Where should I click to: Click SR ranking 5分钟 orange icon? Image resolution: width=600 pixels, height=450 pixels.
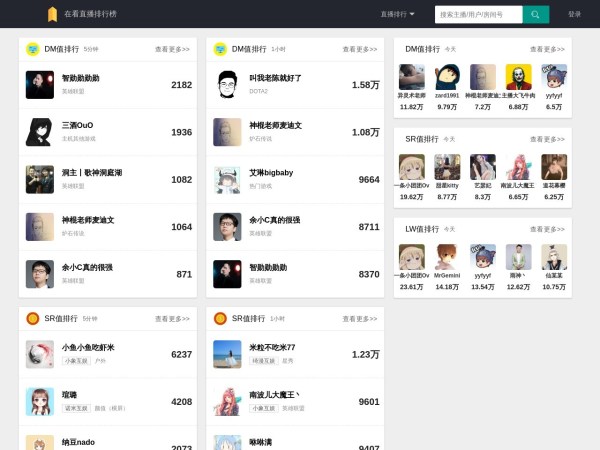[33, 318]
